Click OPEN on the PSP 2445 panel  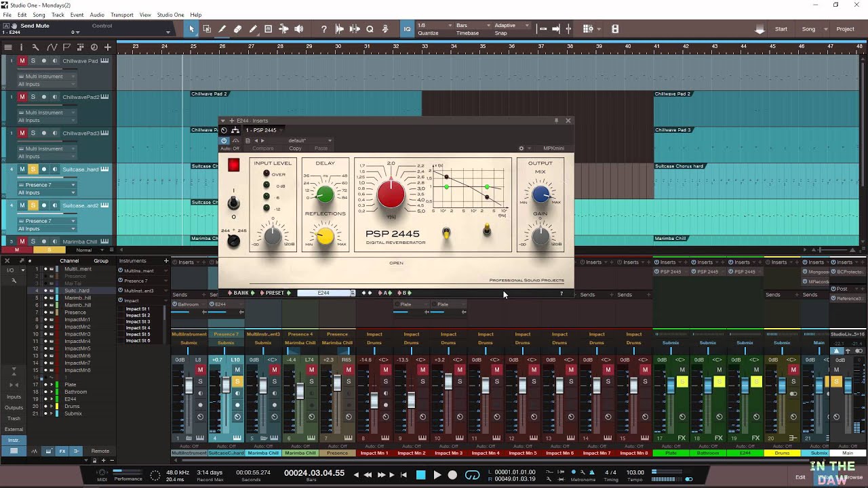click(x=397, y=263)
